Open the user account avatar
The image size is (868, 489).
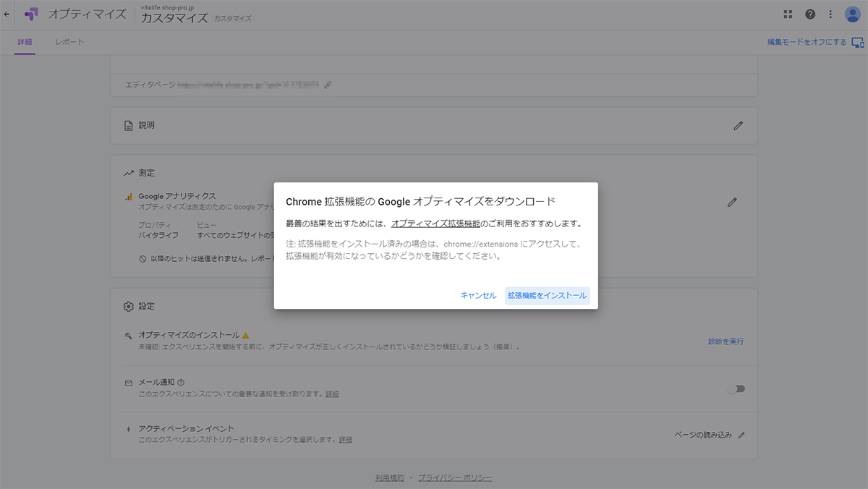pyautogui.click(x=853, y=14)
